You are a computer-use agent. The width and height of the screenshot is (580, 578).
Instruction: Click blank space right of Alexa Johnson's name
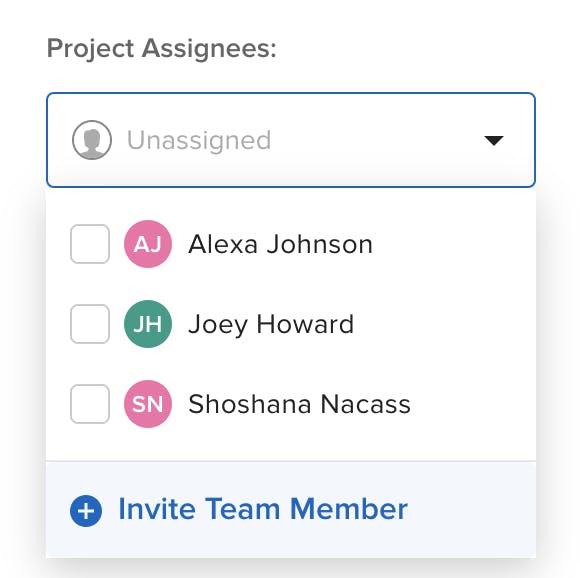[x=451, y=244]
